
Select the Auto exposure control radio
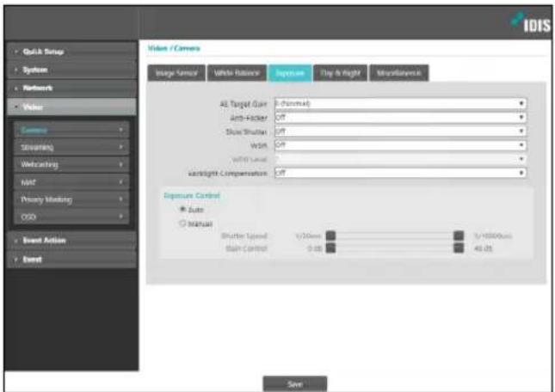coord(183,209)
